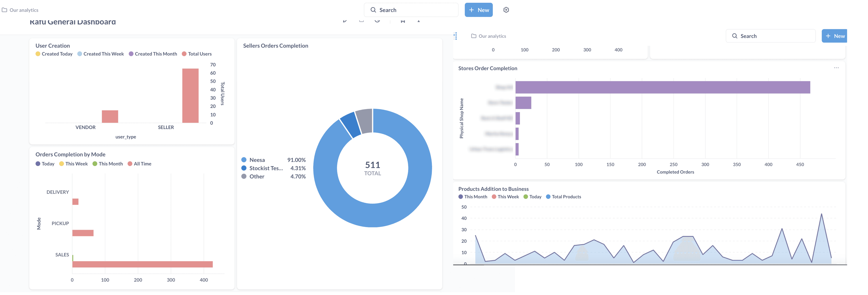Open the settings gear icon
Viewport: 868px width, 295px height.
coord(506,10)
